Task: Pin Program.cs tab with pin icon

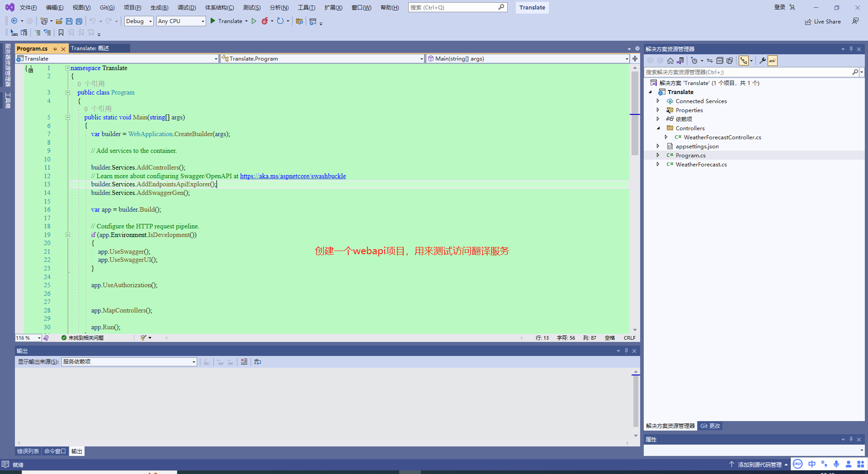Action: (x=55, y=49)
